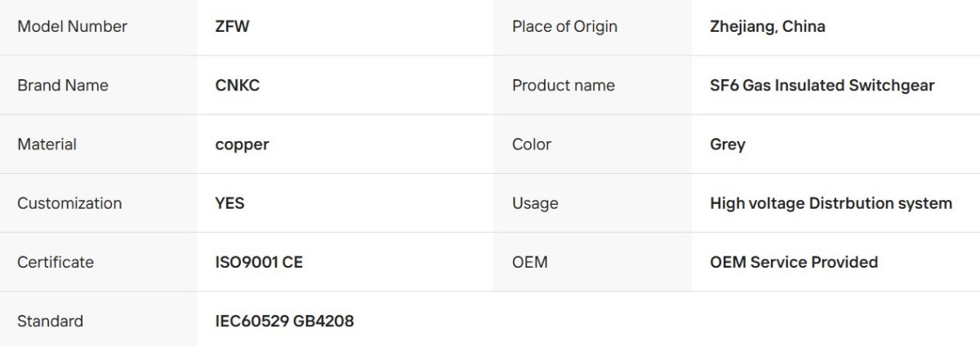The width and height of the screenshot is (980, 346).
Task: Select the OEM Service Provided value
Action: coord(794,262)
